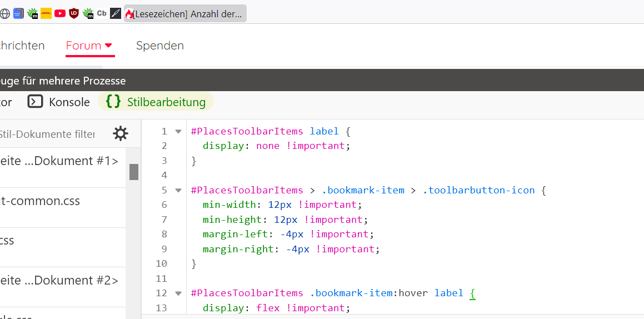Image resolution: width=644 pixels, height=319 pixels.
Task: Open the Cb bookmark icon
Action: 102,14
